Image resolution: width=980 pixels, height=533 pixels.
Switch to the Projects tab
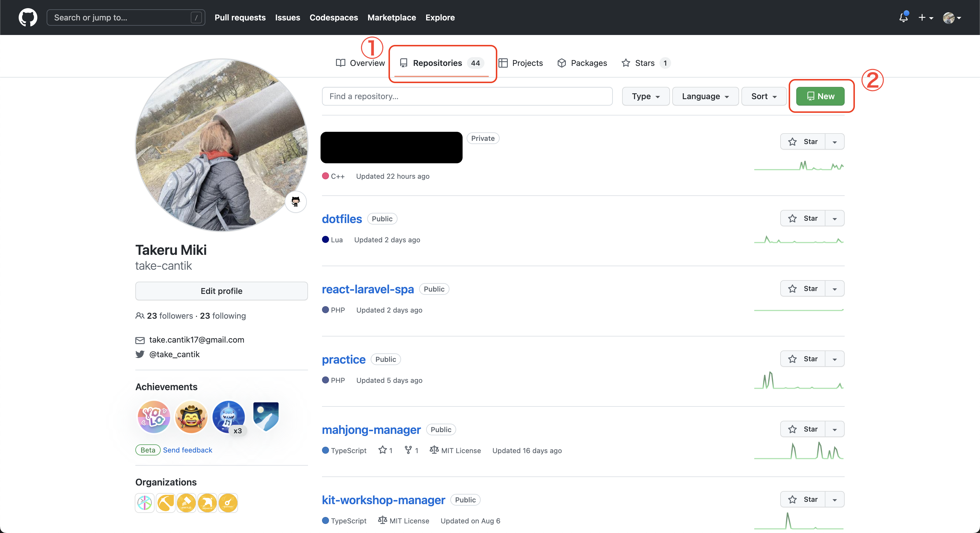[520, 63]
